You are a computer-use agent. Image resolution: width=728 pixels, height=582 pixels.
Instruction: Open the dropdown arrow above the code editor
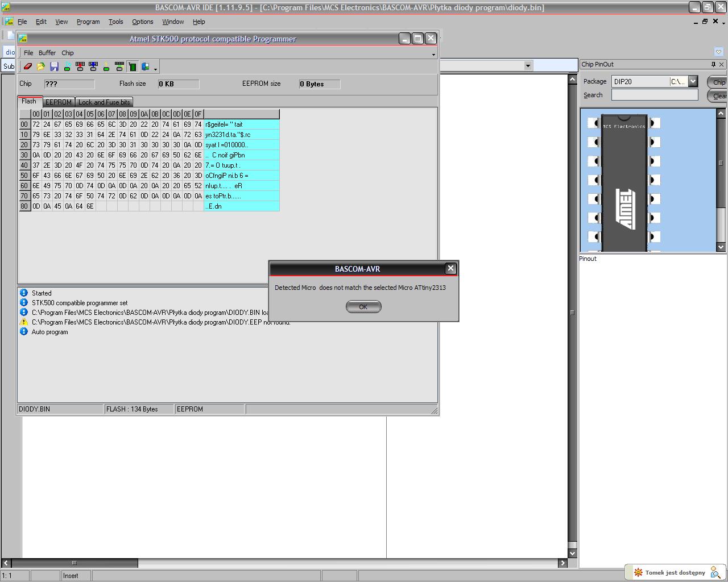[528, 65]
